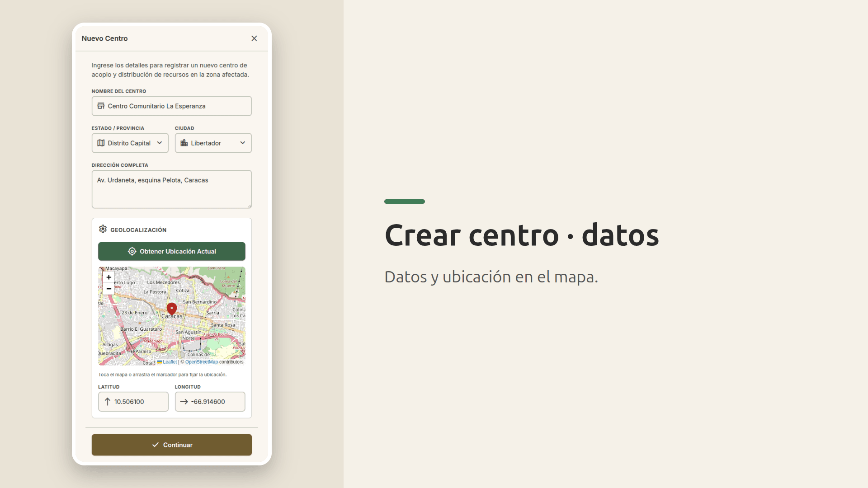Click the building icon beside Libertador
This screenshot has height=488, width=868.
[184, 143]
